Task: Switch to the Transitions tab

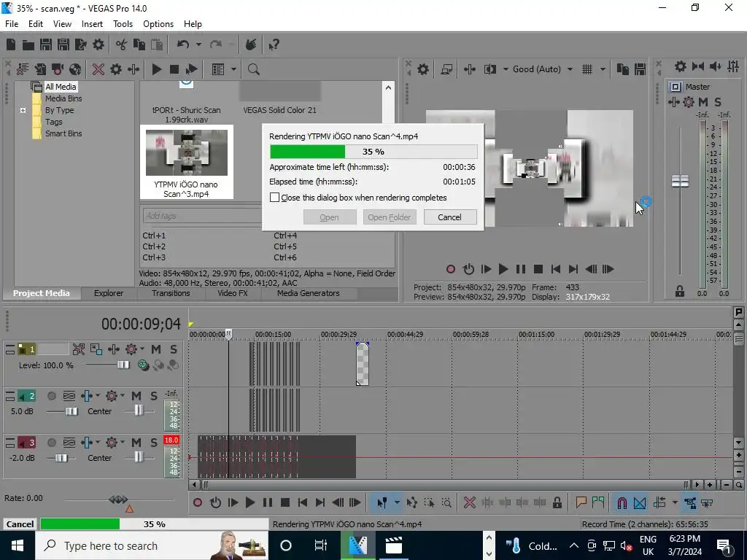Action: pyautogui.click(x=171, y=293)
